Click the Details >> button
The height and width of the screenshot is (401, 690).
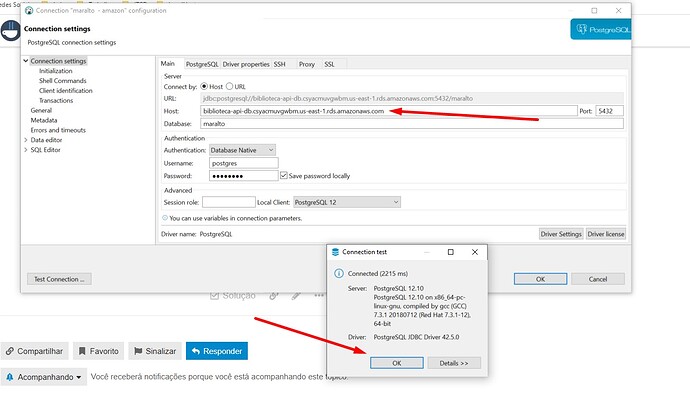click(x=454, y=363)
